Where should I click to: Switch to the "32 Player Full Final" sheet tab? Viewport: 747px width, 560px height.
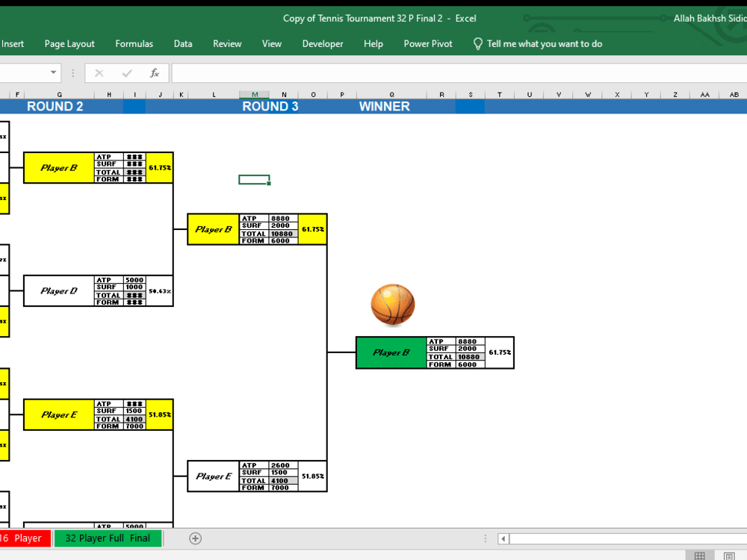(x=108, y=538)
